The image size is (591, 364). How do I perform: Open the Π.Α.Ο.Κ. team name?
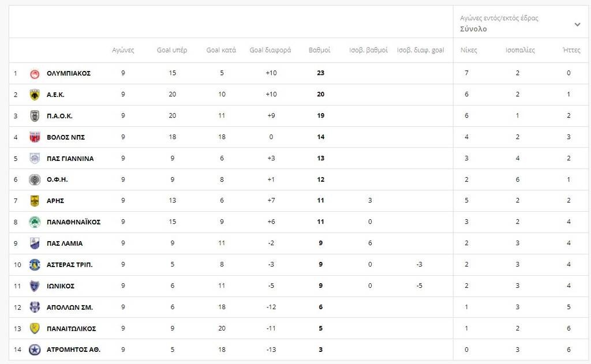(x=59, y=116)
